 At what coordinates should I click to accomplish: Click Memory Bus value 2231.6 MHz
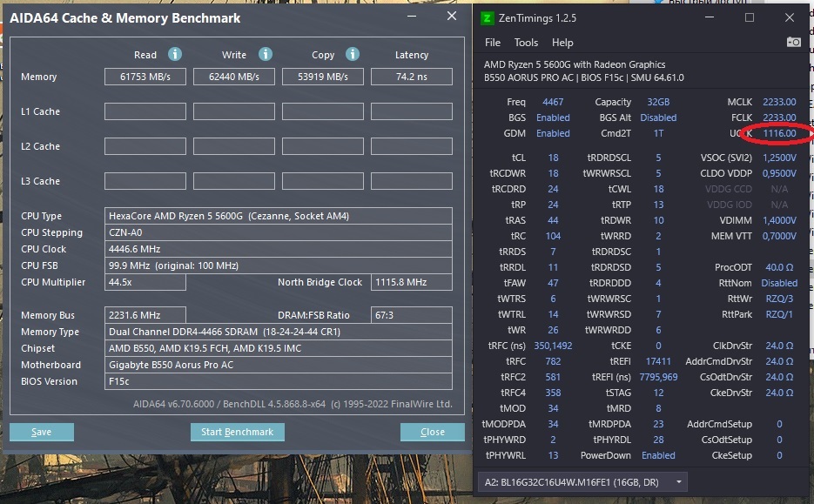click(x=145, y=315)
